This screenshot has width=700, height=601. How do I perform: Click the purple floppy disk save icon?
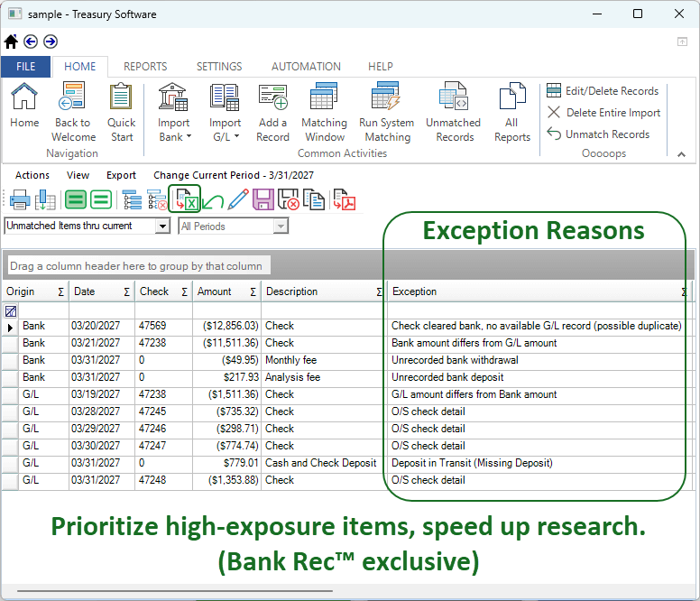tap(263, 199)
